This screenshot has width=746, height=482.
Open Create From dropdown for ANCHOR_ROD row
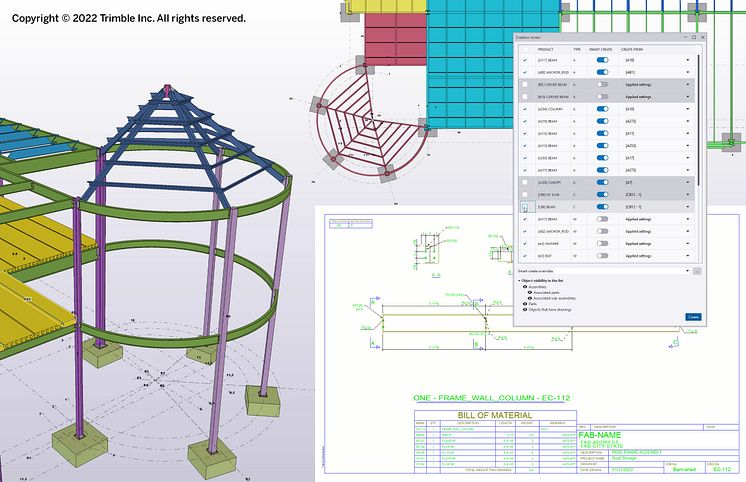688,72
